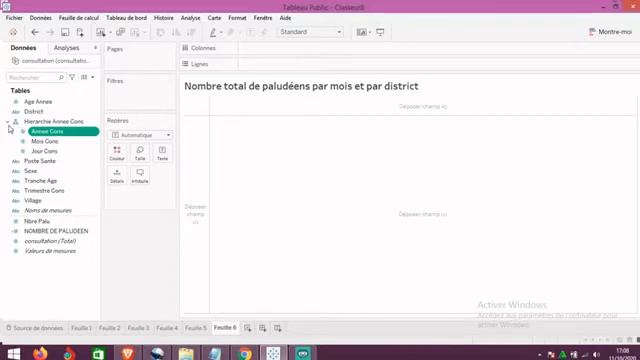Click the Sort descending icon
The image size is (640, 360).
click(x=191, y=32)
